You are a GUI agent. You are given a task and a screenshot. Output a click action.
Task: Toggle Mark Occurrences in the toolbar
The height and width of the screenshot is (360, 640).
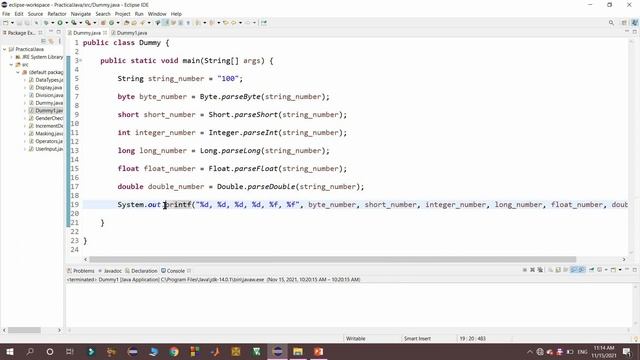pos(165,23)
